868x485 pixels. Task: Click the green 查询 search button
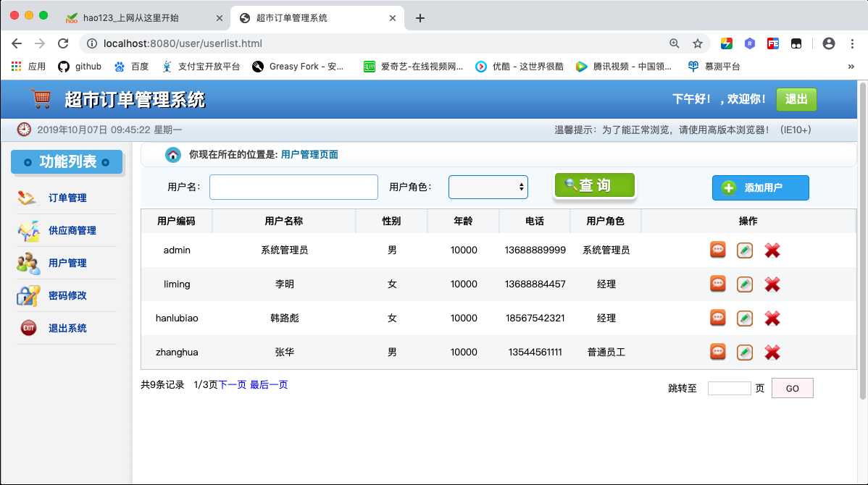[595, 185]
